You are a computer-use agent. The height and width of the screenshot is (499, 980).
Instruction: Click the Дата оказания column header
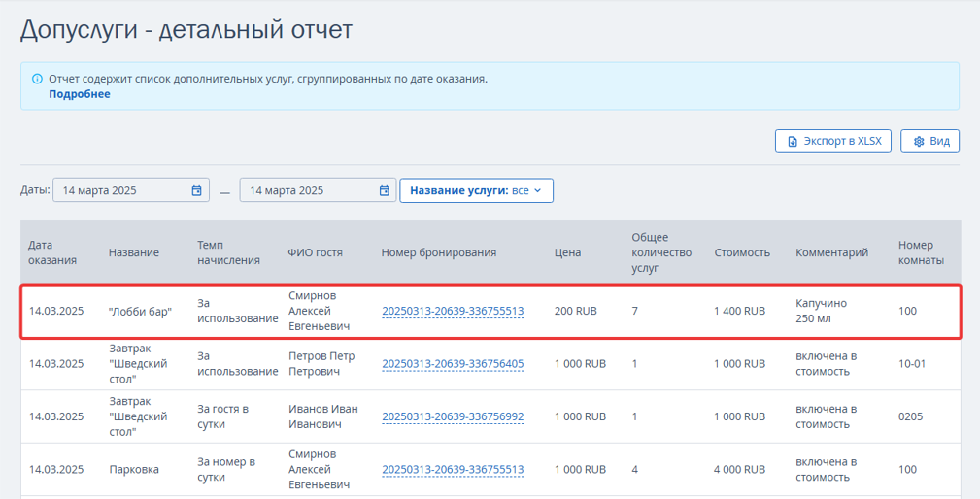tap(52, 252)
